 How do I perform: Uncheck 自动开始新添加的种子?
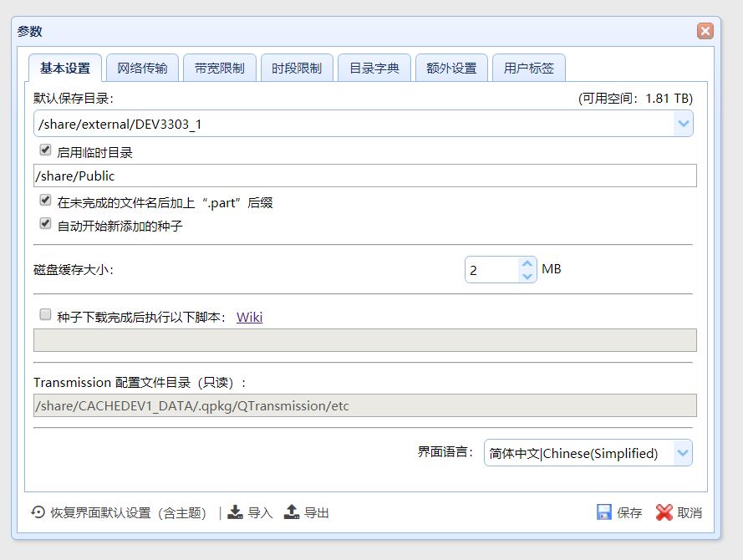click(x=45, y=223)
